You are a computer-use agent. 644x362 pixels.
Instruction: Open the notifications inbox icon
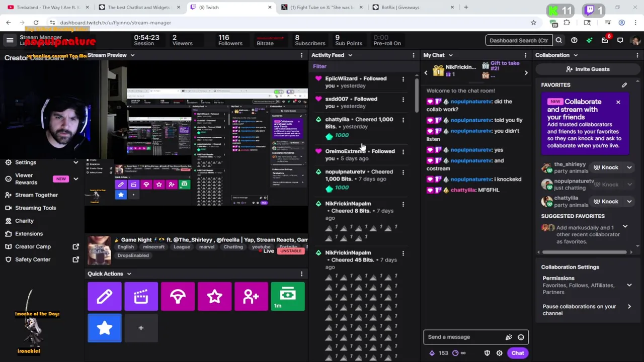[x=605, y=40]
